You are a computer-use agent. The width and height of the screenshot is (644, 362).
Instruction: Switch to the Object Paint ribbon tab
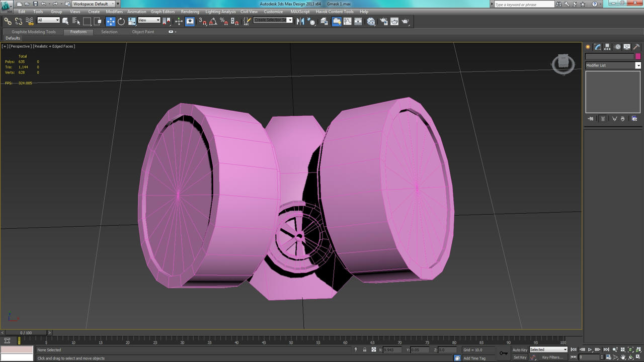pos(143,32)
